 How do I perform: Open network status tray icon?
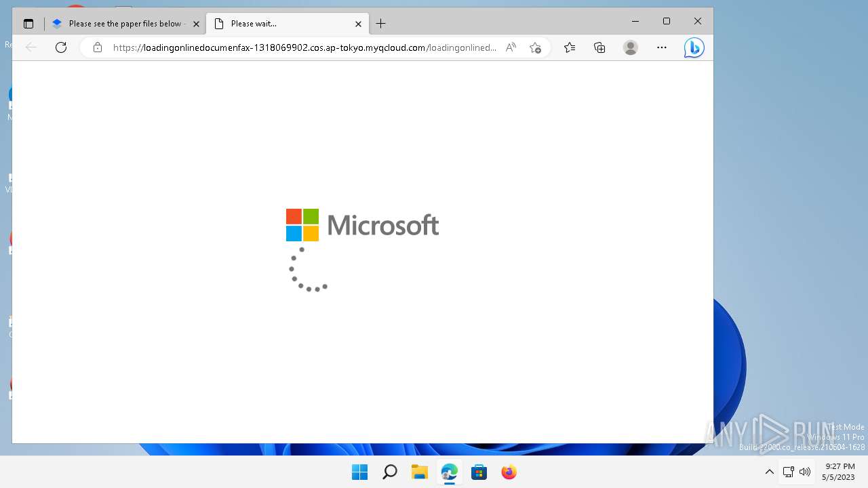[x=788, y=472]
